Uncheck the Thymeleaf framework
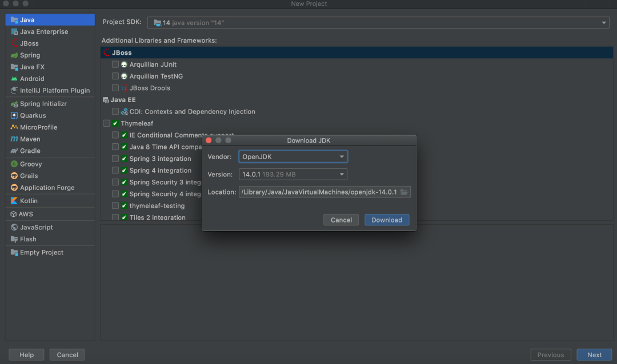 click(x=106, y=123)
